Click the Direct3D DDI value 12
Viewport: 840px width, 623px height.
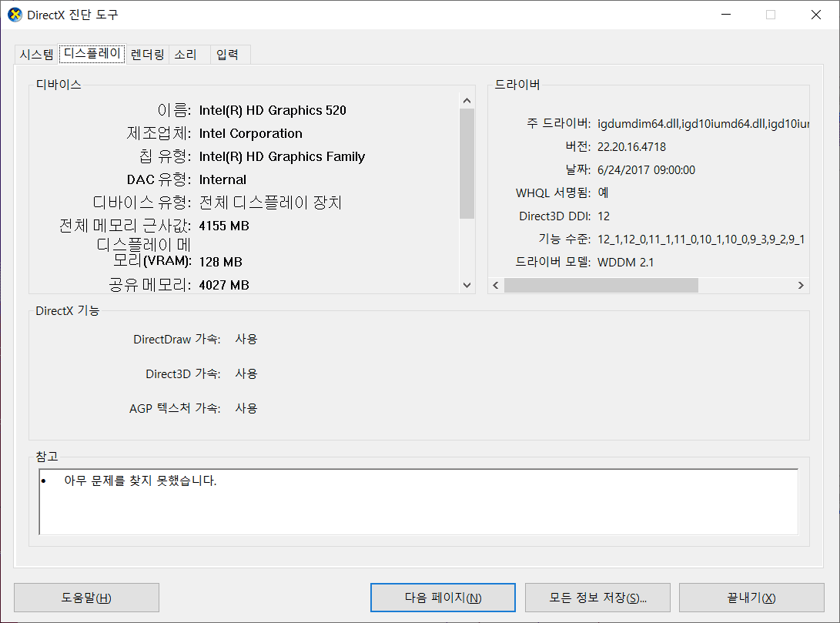point(604,216)
